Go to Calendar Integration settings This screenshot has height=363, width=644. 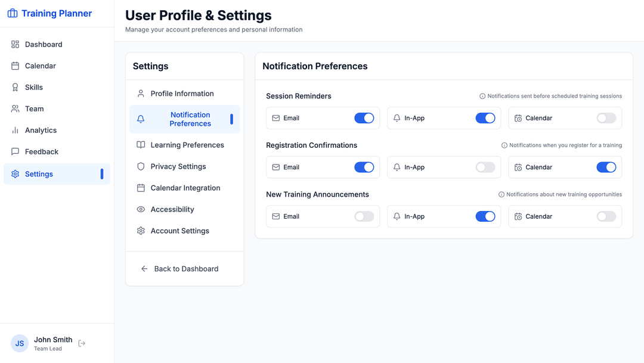[x=185, y=188]
